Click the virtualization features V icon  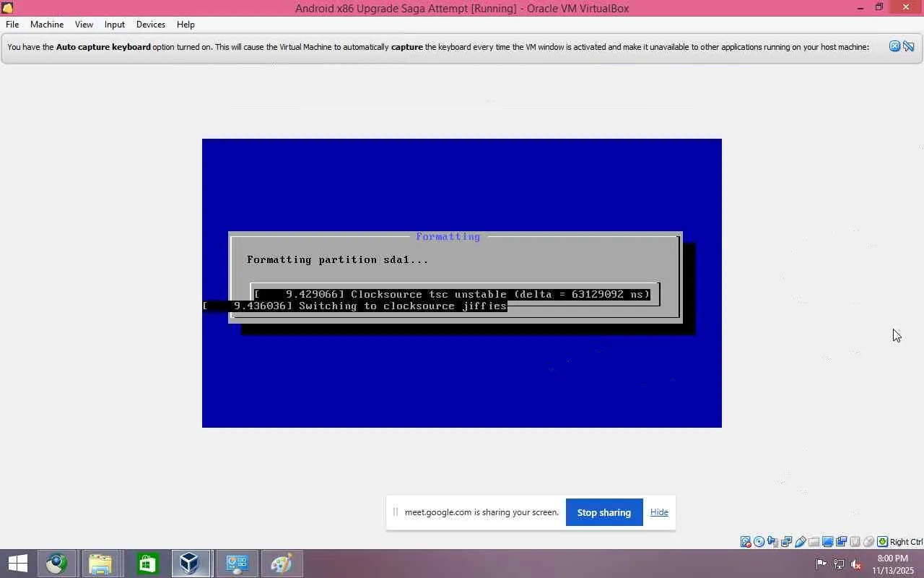[855, 542]
